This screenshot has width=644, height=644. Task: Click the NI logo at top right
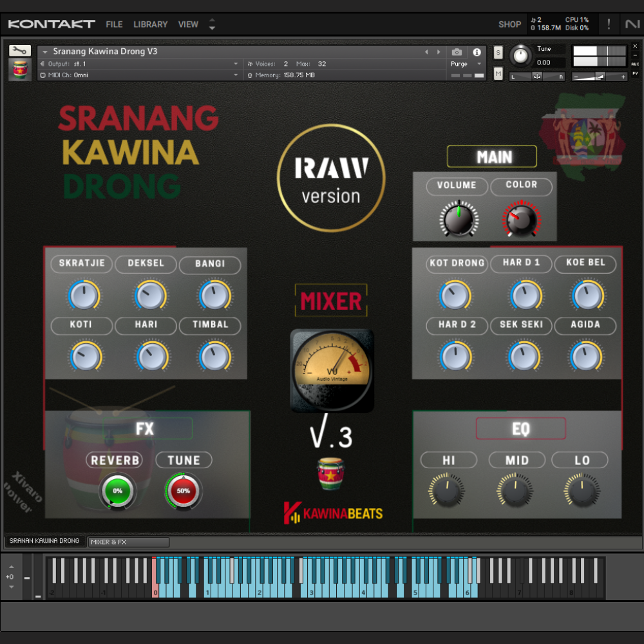(632, 24)
